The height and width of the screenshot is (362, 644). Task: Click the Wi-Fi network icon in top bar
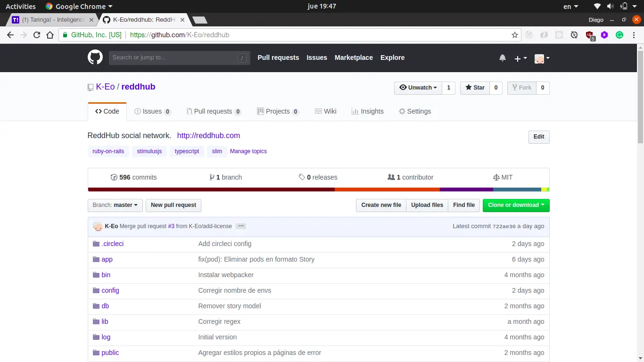597,6
